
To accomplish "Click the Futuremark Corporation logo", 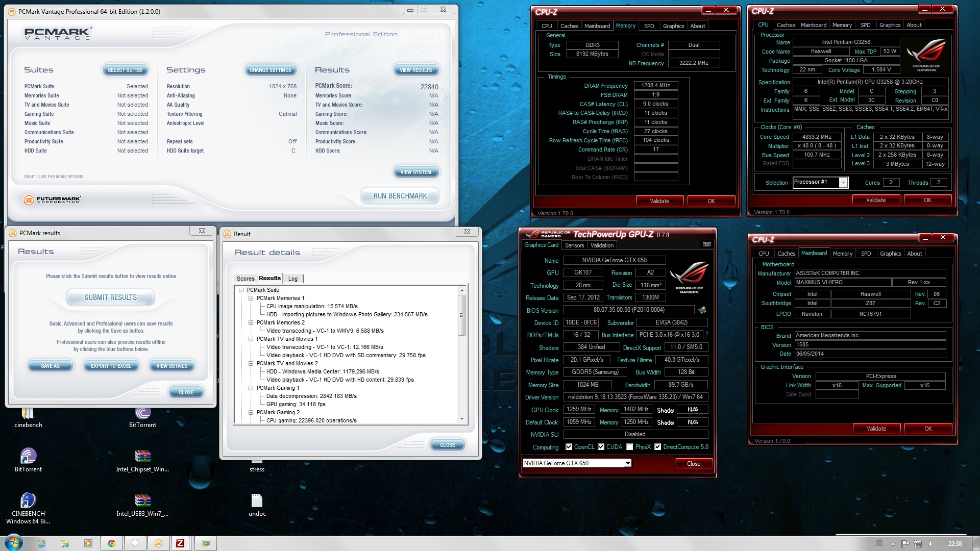I will 53,199.
